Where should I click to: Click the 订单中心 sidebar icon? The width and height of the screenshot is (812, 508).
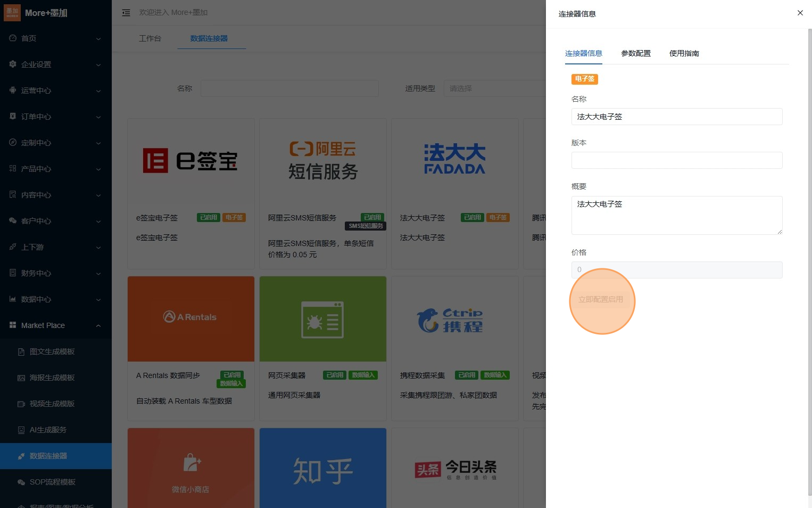tap(13, 116)
